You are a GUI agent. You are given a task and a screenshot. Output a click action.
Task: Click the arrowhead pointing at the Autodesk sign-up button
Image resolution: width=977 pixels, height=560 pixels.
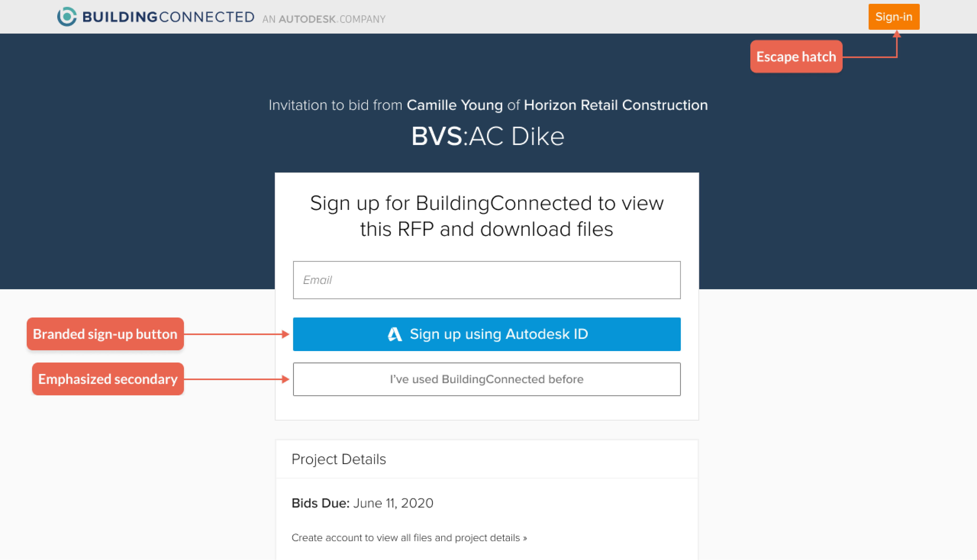(x=285, y=334)
